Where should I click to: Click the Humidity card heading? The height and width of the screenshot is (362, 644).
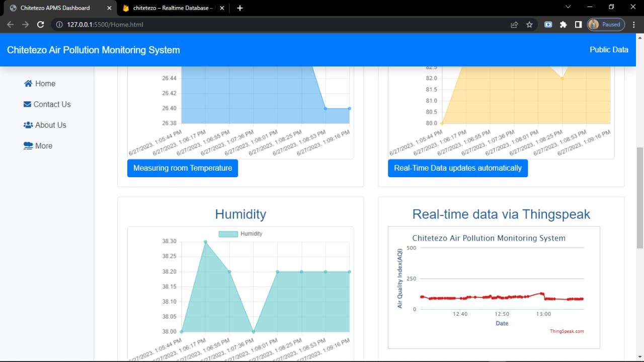click(240, 214)
